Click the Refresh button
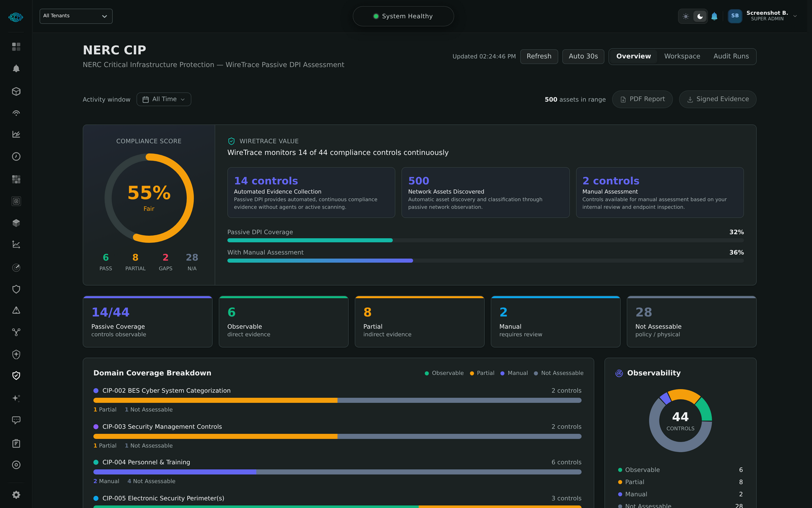 point(539,56)
